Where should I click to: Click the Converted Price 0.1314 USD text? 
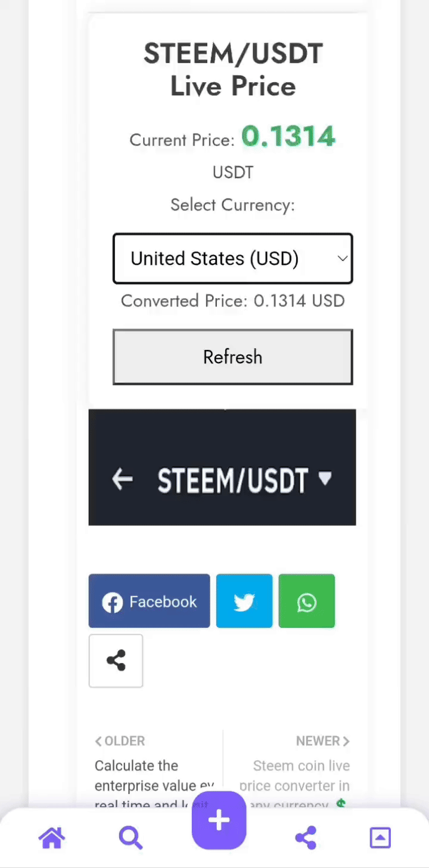click(x=232, y=300)
